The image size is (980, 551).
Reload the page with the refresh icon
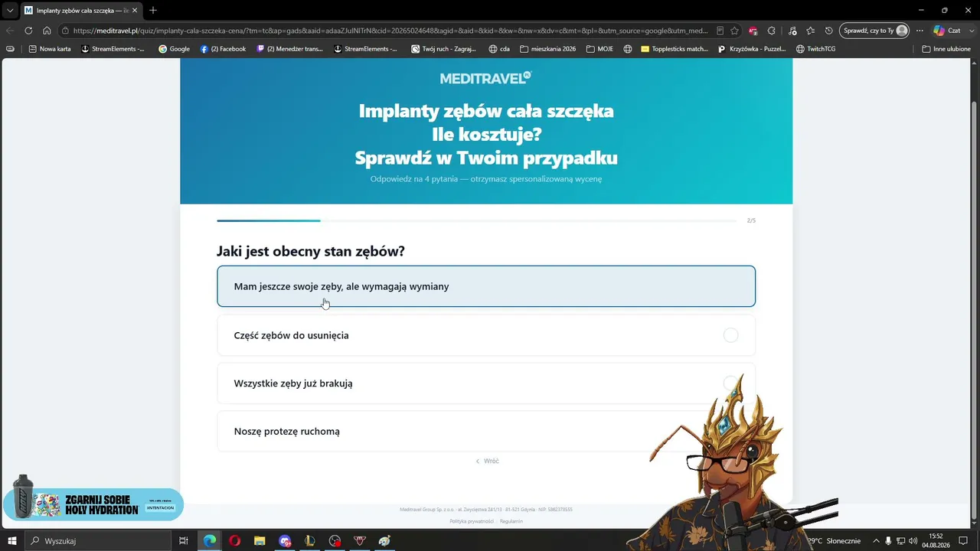point(28,31)
